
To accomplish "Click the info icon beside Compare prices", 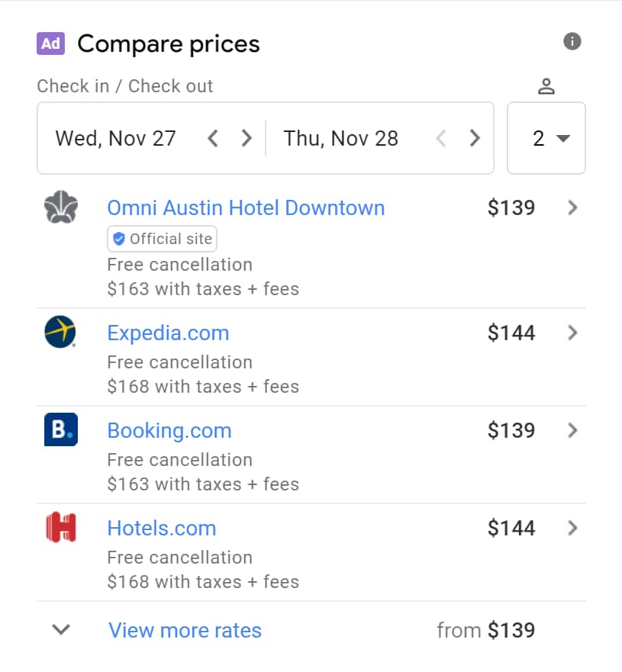I will pyautogui.click(x=572, y=41).
